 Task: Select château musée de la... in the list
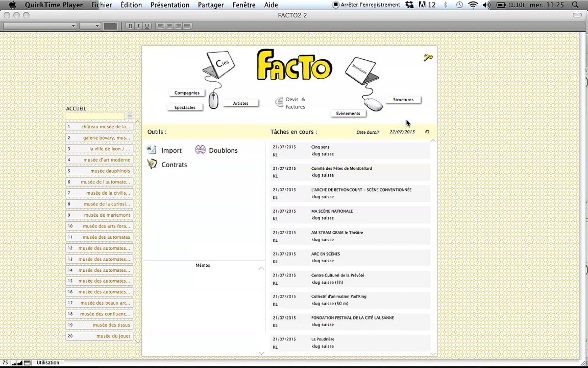tap(100, 127)
